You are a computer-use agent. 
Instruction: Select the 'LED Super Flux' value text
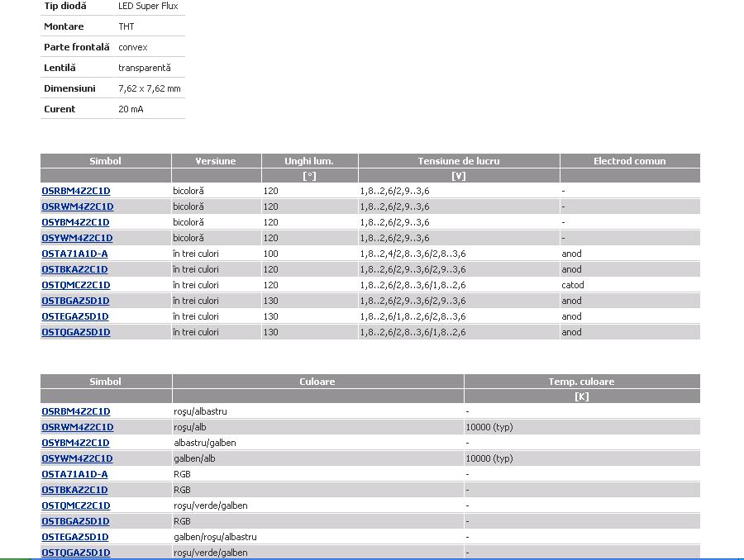click(x=148, y=6)
